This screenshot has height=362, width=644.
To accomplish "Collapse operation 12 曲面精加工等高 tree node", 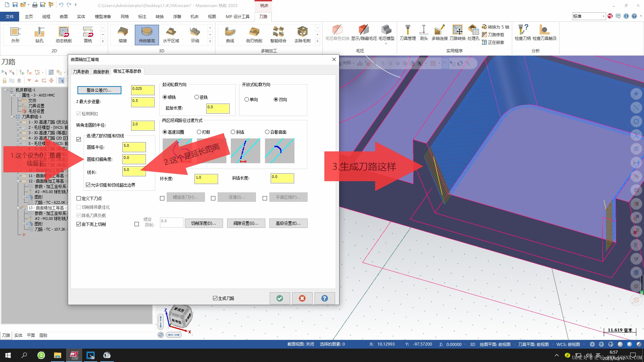I will 18,181.
